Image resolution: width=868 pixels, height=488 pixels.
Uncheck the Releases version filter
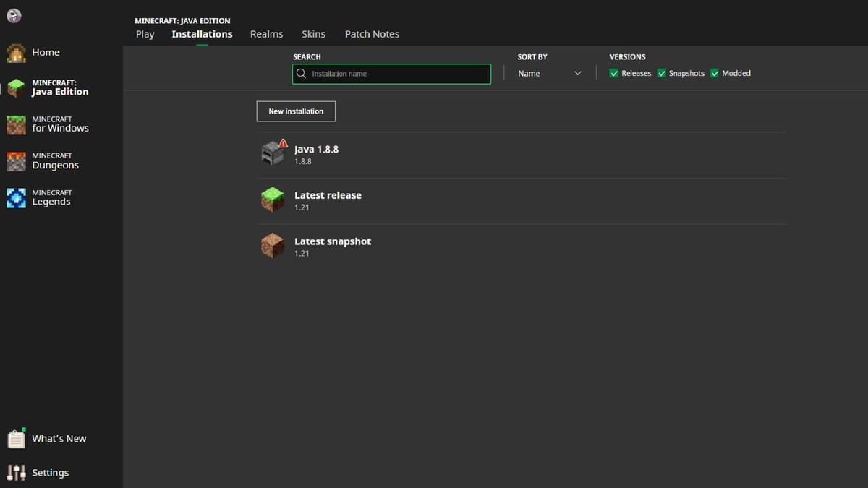pyautogui.click(x=614, y=73)
